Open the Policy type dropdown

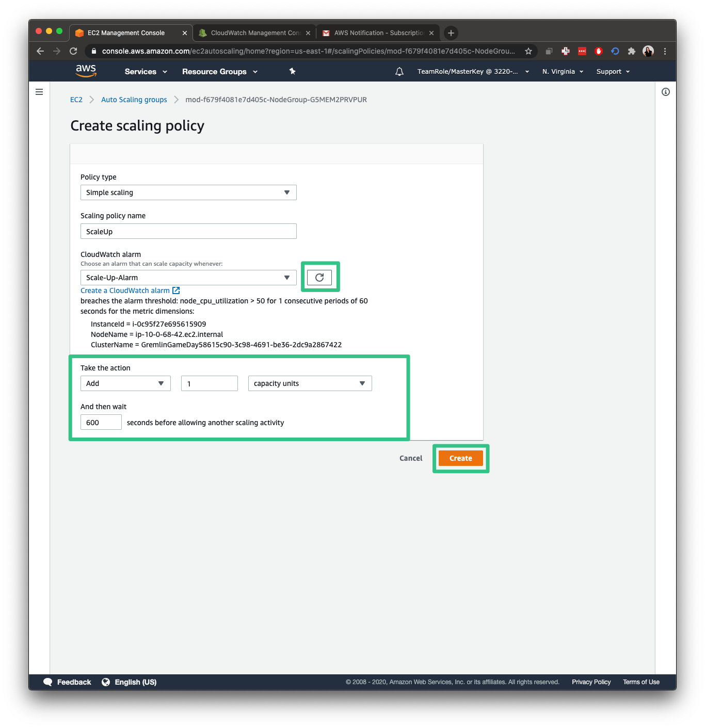click(x=188, y=192)
